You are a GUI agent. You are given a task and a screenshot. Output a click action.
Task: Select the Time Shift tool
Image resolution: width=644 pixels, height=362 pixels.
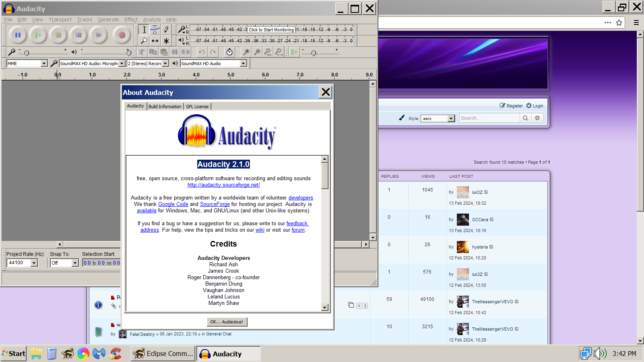(155, 41)
